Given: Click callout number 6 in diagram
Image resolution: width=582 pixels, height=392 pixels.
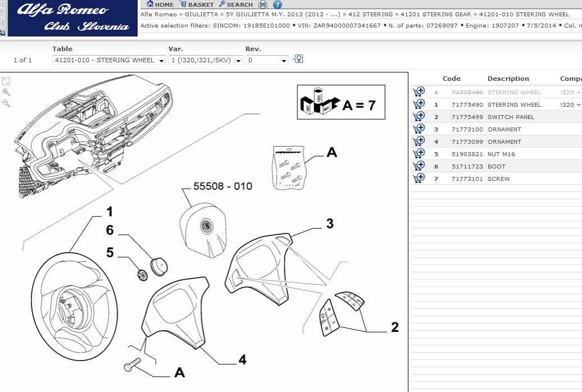Looking at the screenshot, I should 110,230.
